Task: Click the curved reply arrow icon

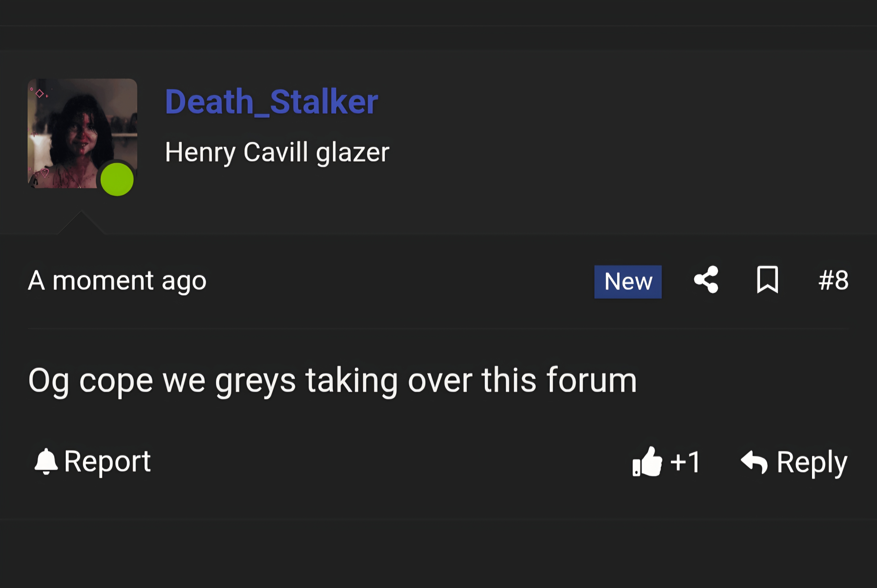Action: (754, 462)
